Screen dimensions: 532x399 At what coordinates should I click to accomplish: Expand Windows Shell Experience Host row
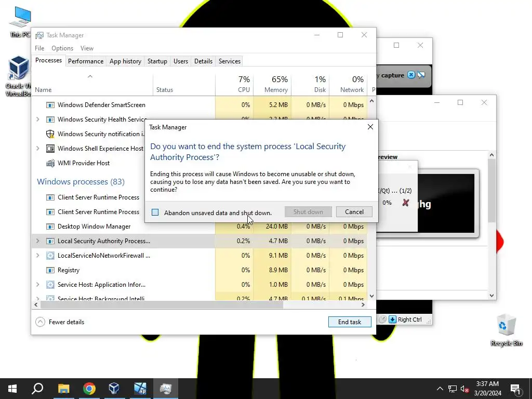tap(37, 148)
